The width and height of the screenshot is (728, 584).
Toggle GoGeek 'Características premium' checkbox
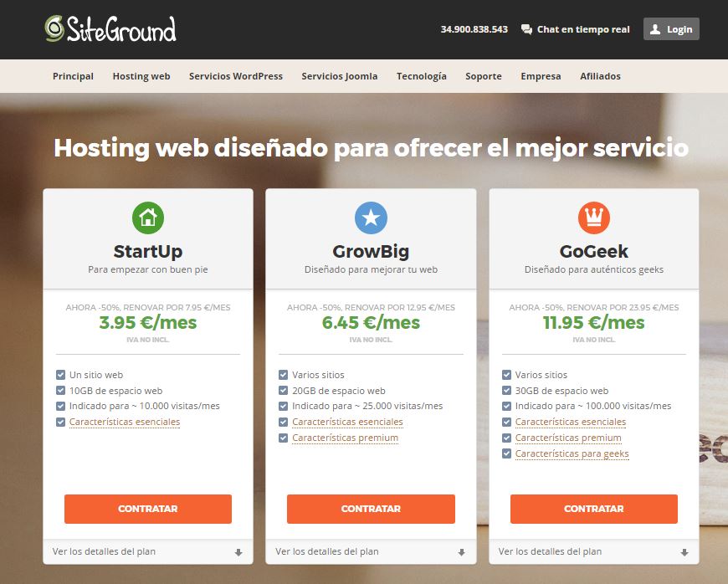click(x=506, y=438)
